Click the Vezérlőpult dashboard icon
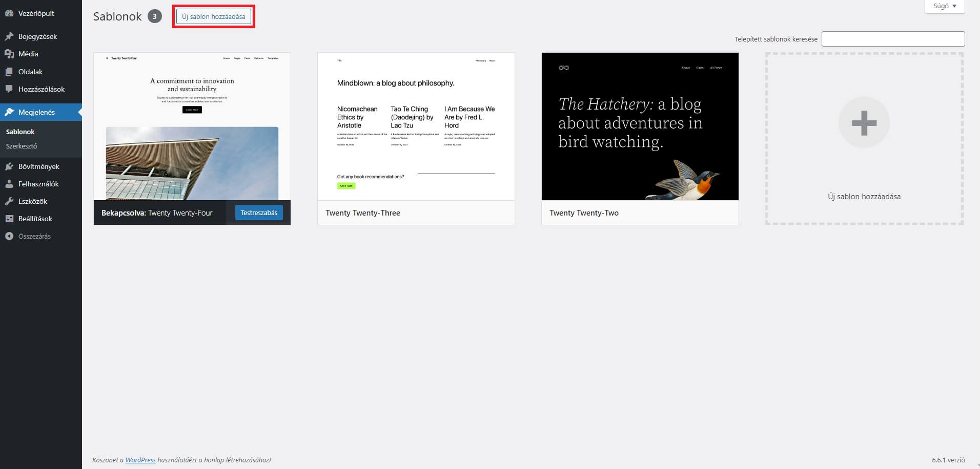This screenshot has width=980, height=469. pyautogui.click(x=9, y=13)
